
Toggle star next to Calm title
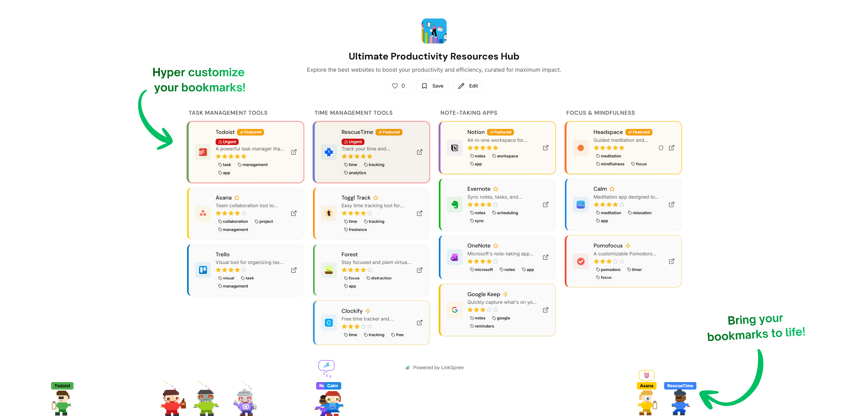click(x=612, y=189)
